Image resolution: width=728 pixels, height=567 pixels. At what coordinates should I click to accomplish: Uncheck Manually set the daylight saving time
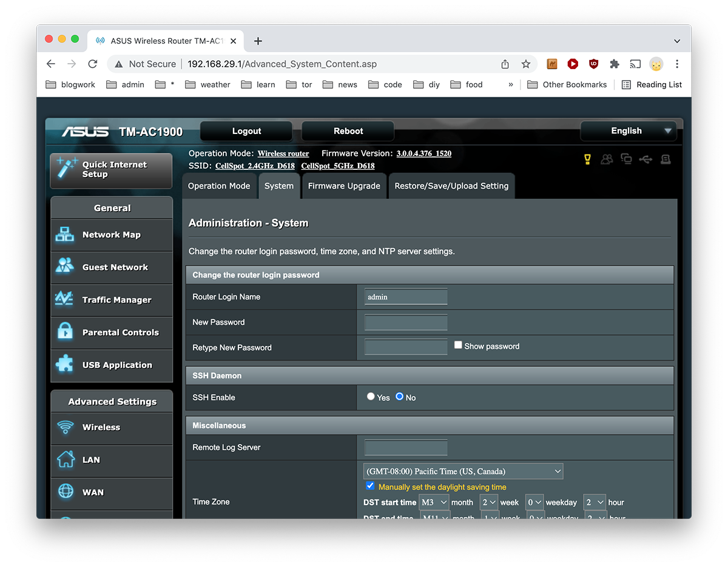(x=370, y=486)
